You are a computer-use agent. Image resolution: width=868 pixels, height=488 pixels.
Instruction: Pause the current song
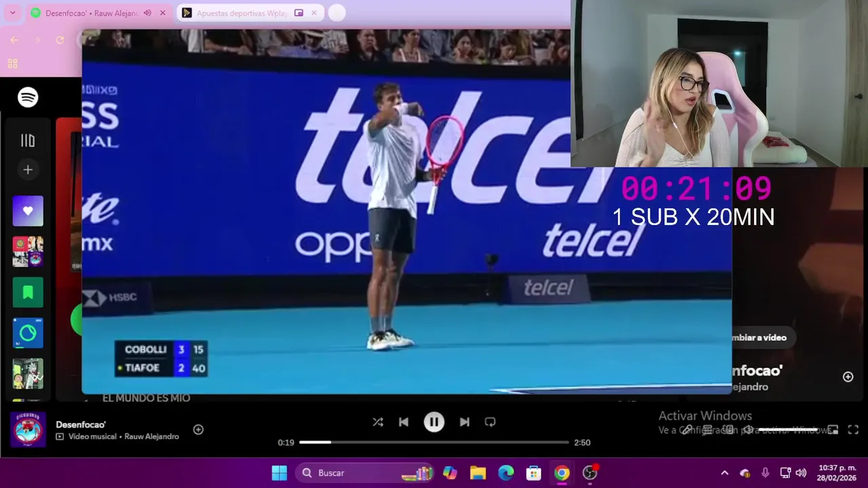click(x=434, y=422)
